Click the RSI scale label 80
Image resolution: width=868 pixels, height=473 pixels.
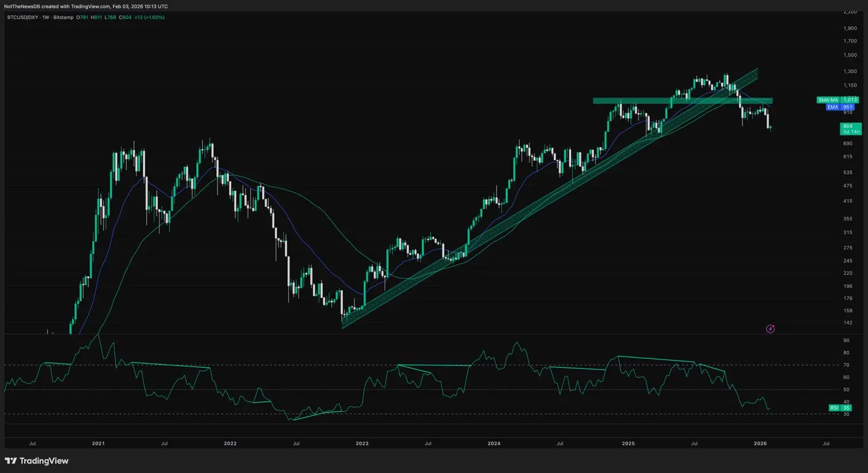846,353
